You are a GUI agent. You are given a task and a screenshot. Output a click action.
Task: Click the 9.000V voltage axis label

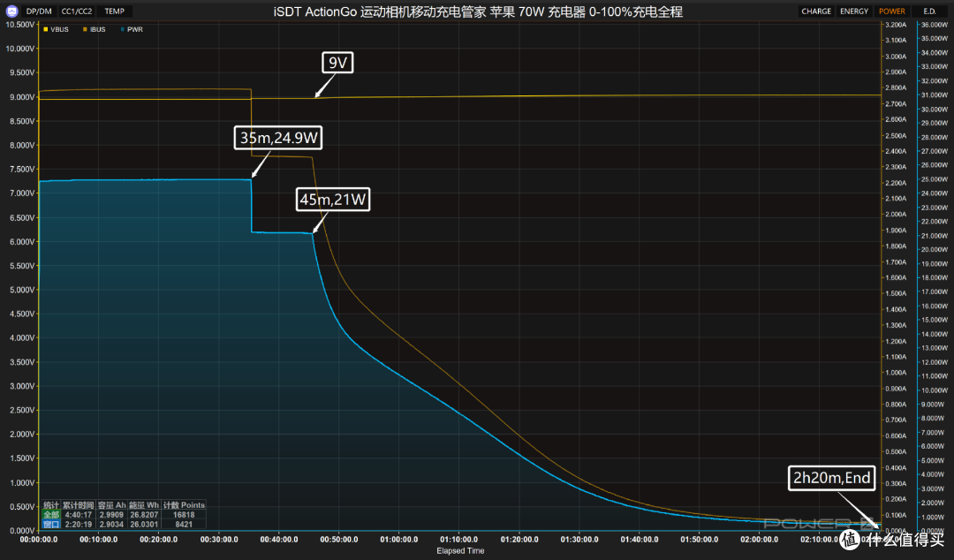tap(20, 97)
